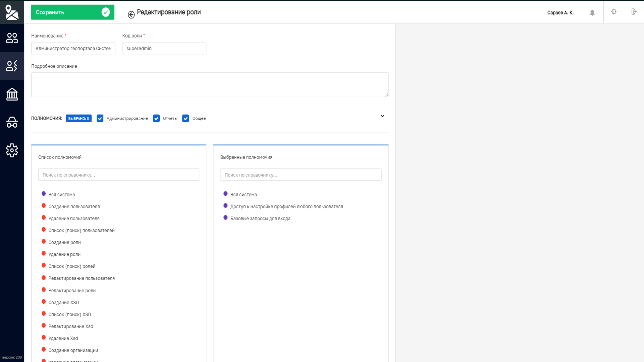The width and height of the screenshot is (644, 362).
Task: Click the purple dot before Базовые запросы для входа
Action: (225, 218)
